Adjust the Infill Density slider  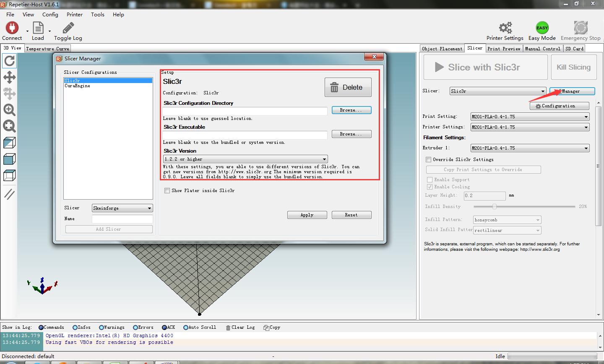[x=524, y=206]
